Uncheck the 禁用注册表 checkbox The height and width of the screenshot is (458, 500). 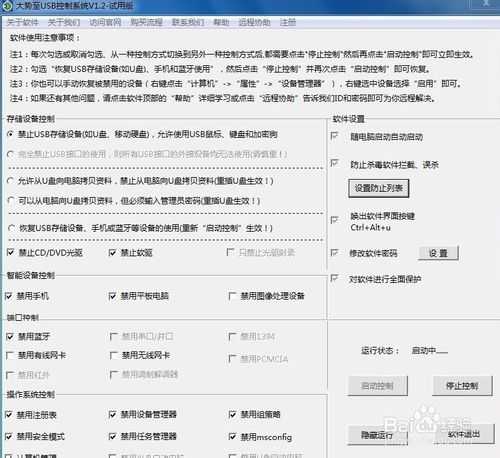tap(8, 415)
